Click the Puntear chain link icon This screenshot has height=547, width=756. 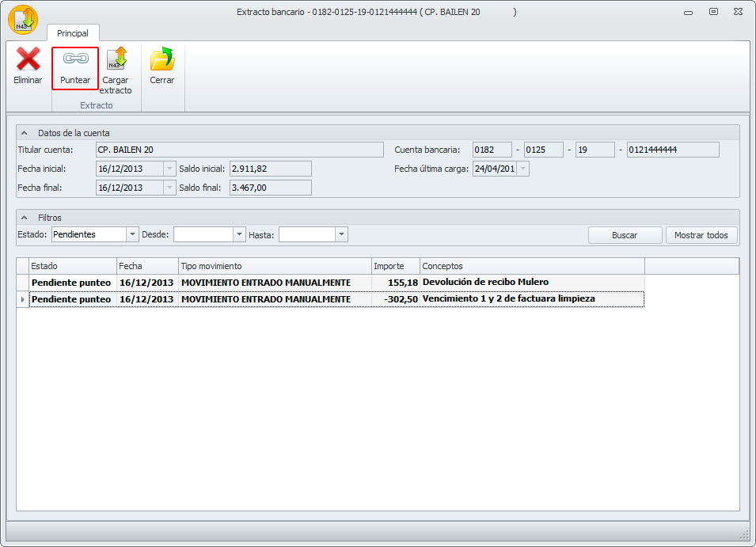click(76, 59)
